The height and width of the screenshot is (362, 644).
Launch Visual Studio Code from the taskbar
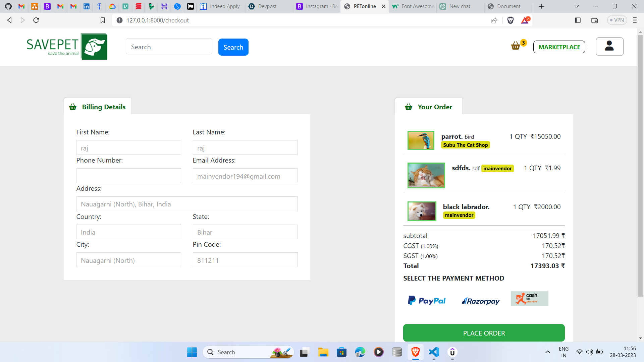tap(434, 352)
